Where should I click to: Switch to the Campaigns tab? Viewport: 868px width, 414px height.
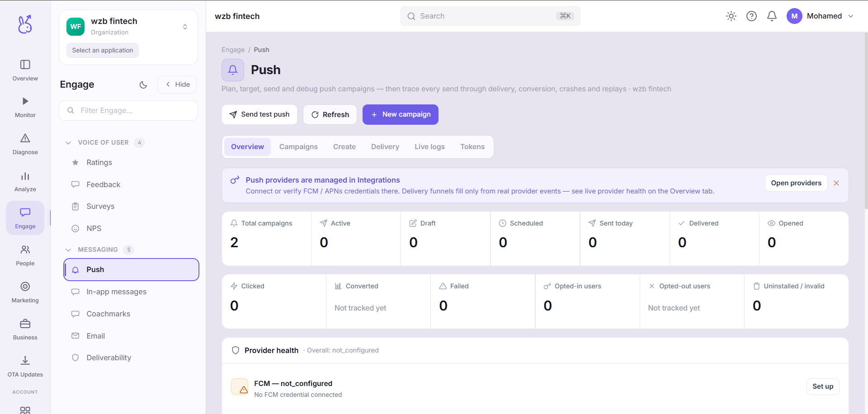(298, 147)
